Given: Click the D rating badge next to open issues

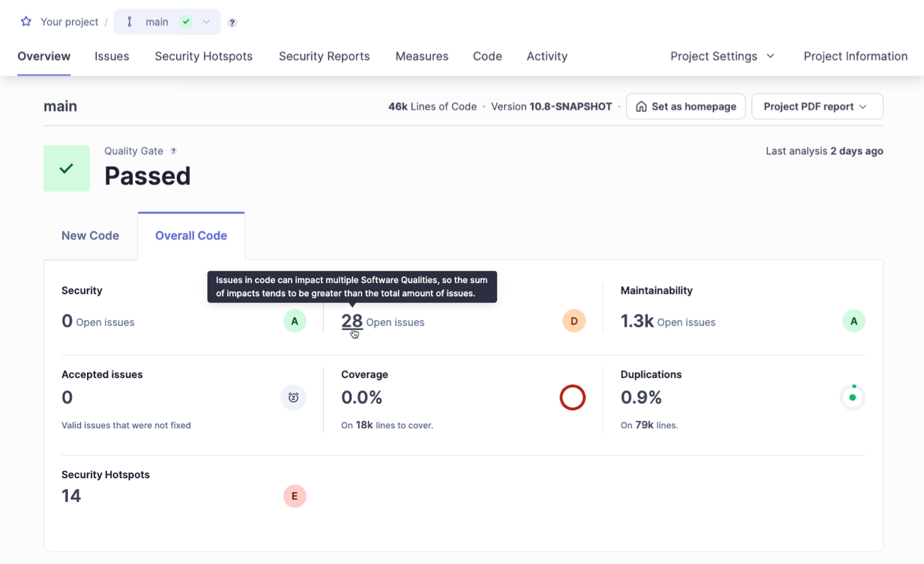Looking at the screenshot, I should click(x=573, y=321).
